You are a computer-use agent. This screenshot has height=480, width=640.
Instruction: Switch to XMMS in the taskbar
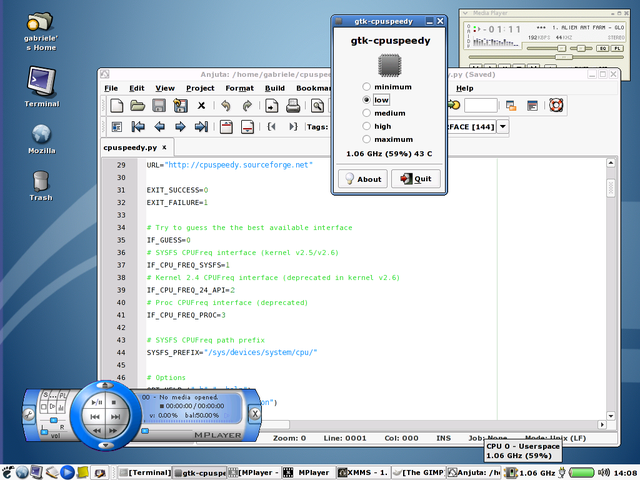point(363,473)
